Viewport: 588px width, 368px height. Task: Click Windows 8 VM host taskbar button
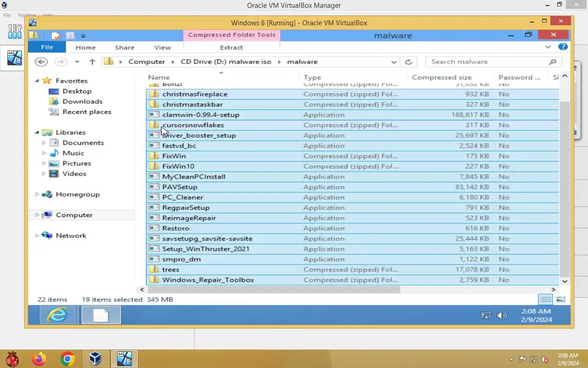[x=124, y=359]
